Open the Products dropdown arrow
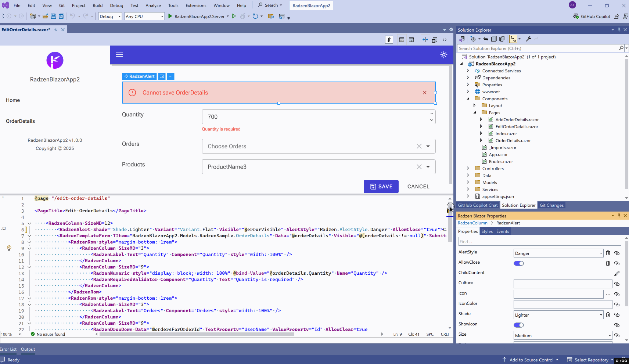Viewport: 629px width, 364px height. pos(428,167)
